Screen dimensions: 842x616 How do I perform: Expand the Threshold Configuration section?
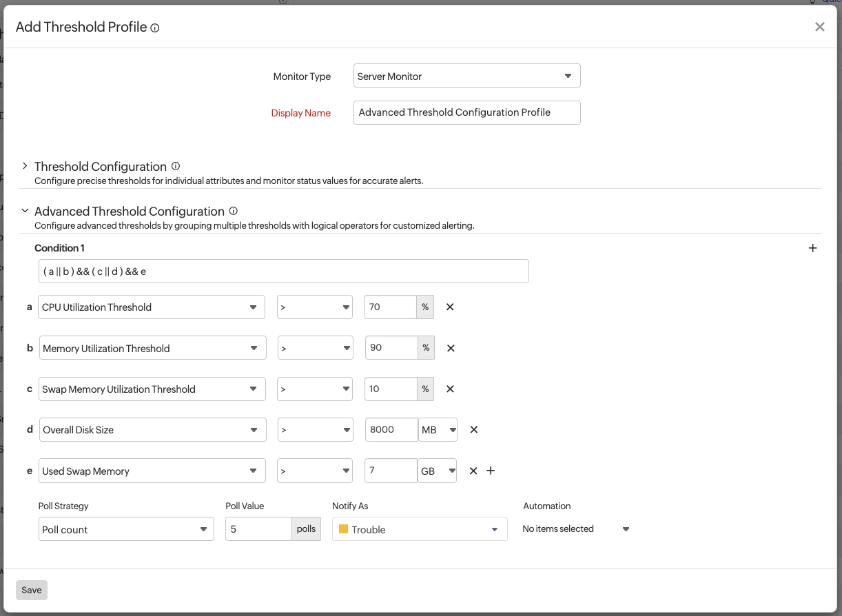pos(25,166)
